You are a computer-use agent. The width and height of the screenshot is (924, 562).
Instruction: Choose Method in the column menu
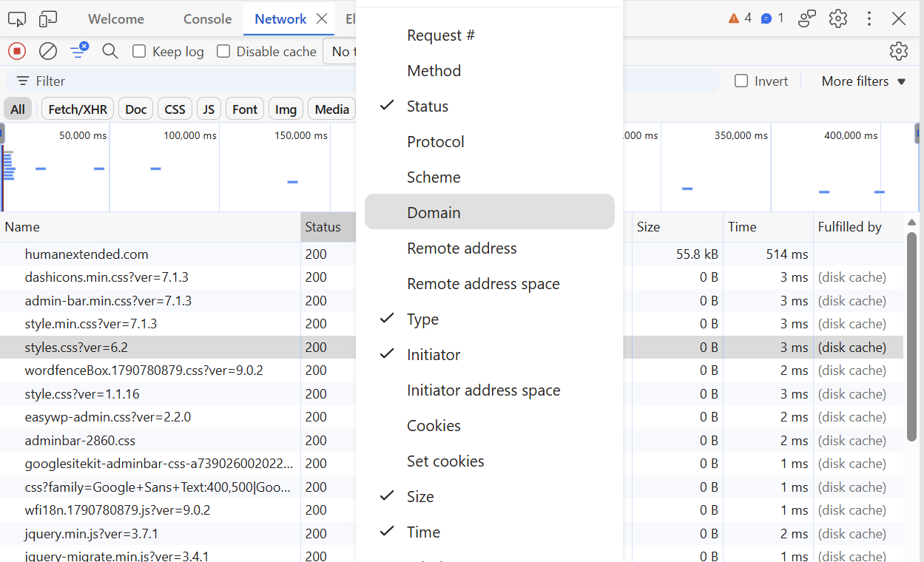(x=490, y=70)
